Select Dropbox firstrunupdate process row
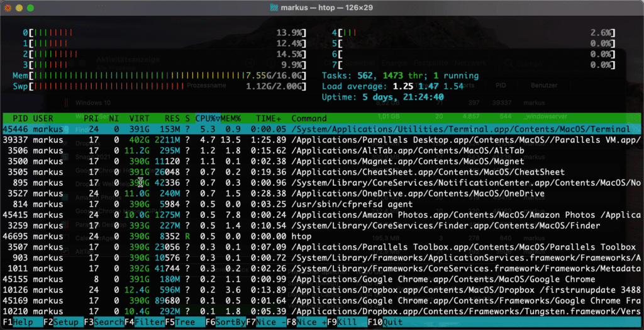 (x=321, y=290)
